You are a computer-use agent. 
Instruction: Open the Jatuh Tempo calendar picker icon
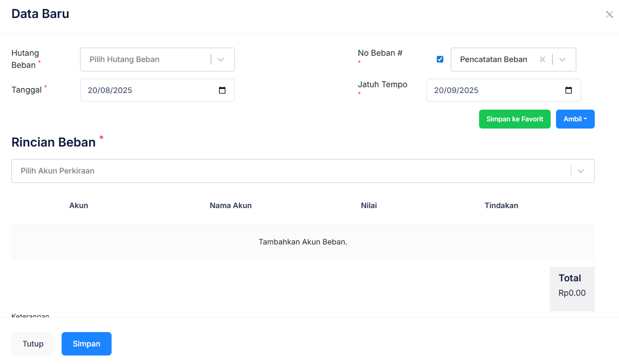[569, 90]
